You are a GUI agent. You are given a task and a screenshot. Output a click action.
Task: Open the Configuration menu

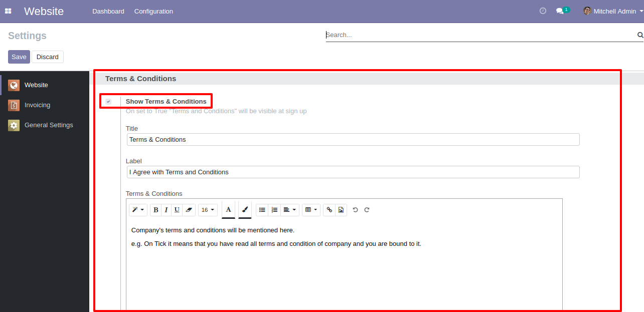click(153, 11)
